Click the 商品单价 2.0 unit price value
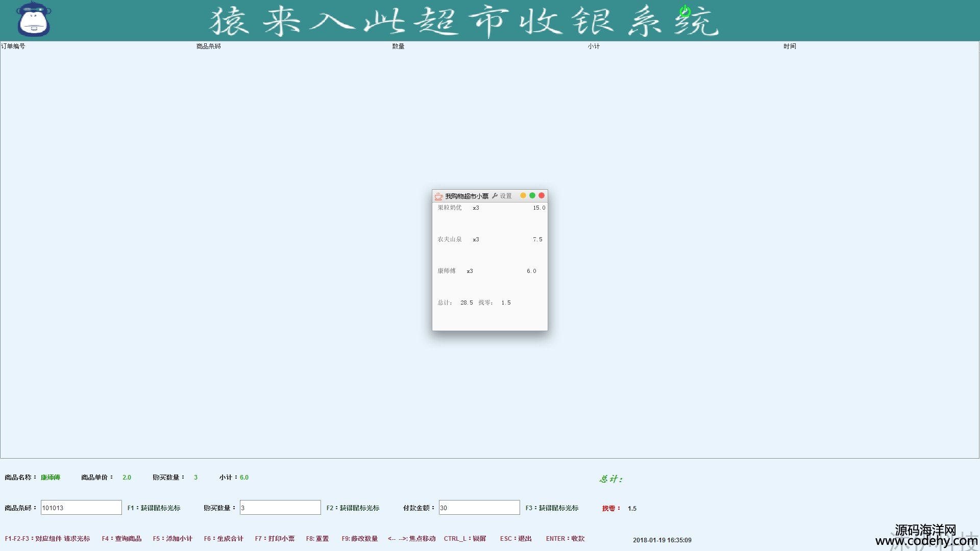The width and height of the screenshot is (980, 551). pos(127,478)
